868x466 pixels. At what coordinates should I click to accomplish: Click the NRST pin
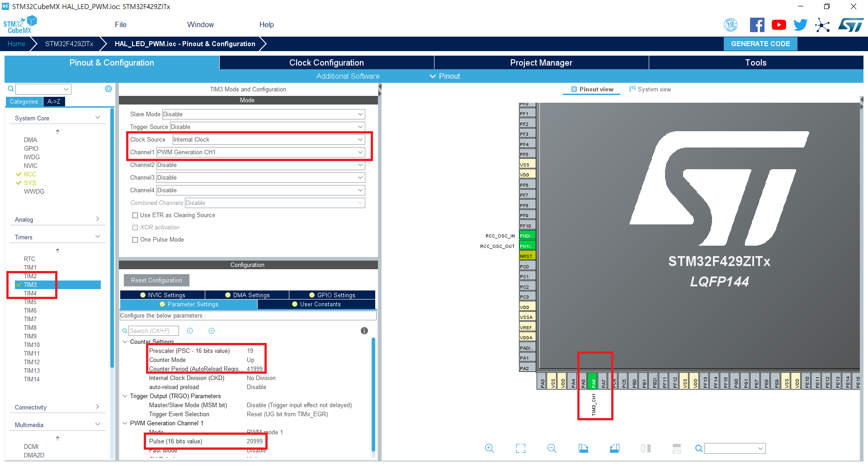527,256
